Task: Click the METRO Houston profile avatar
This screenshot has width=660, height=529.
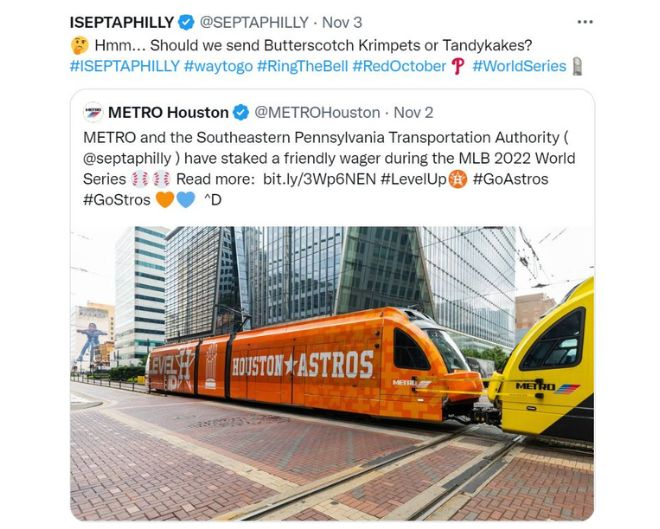Action: [93, 112]
